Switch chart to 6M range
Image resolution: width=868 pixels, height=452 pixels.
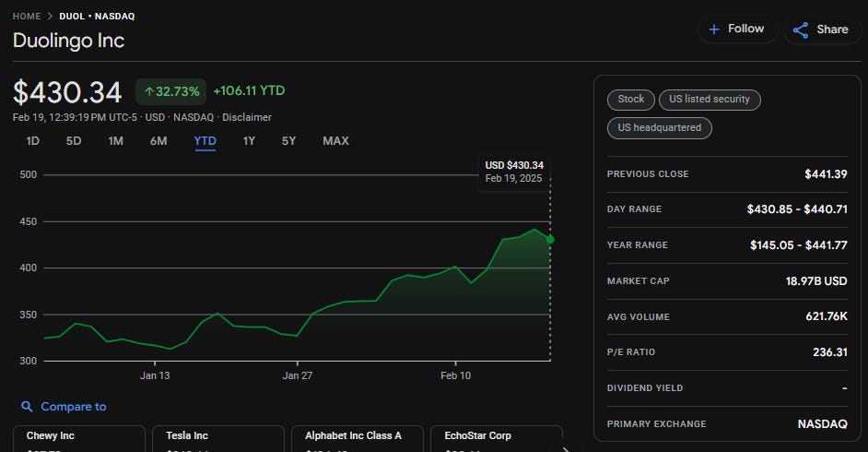click(x=158, y=141)
